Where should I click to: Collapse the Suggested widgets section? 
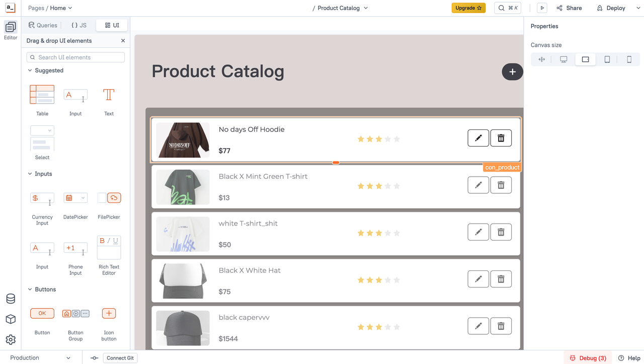click(x=30, y=70)
